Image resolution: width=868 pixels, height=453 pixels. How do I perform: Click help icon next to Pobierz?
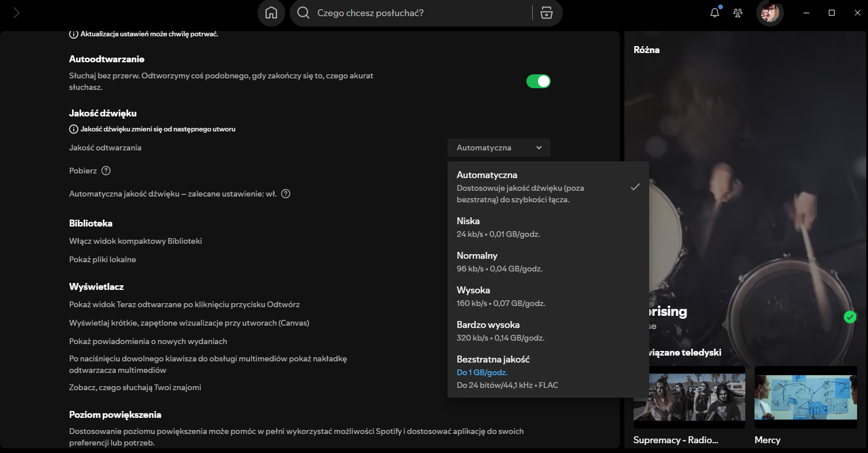pyautogui.click(x=106, y=171)
